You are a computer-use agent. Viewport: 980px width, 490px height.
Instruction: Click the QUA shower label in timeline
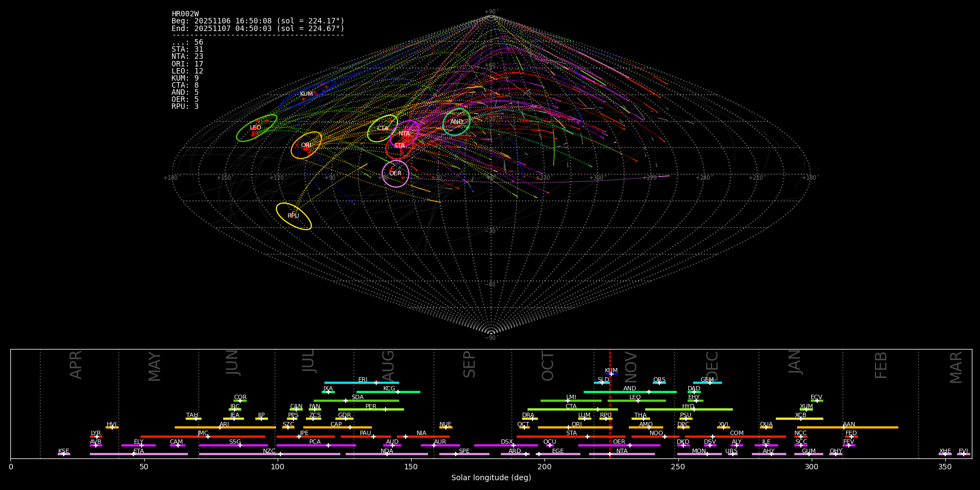(x=766, y=425)
